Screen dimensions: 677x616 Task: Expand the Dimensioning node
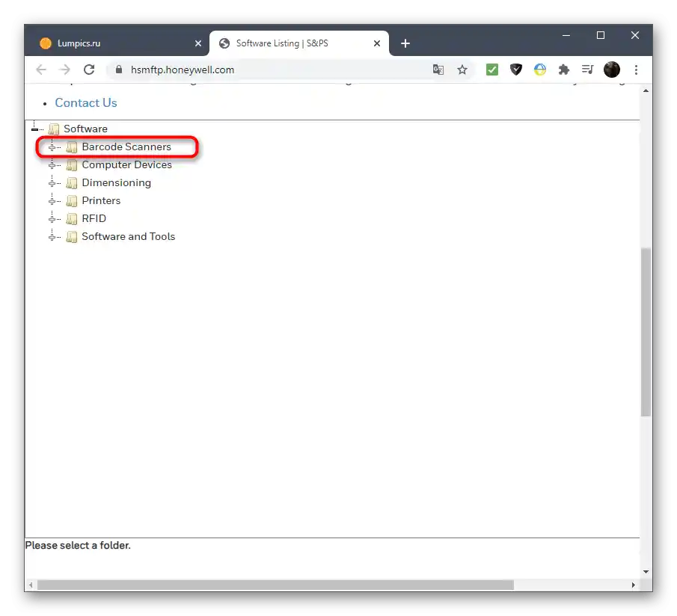point(52,183)
